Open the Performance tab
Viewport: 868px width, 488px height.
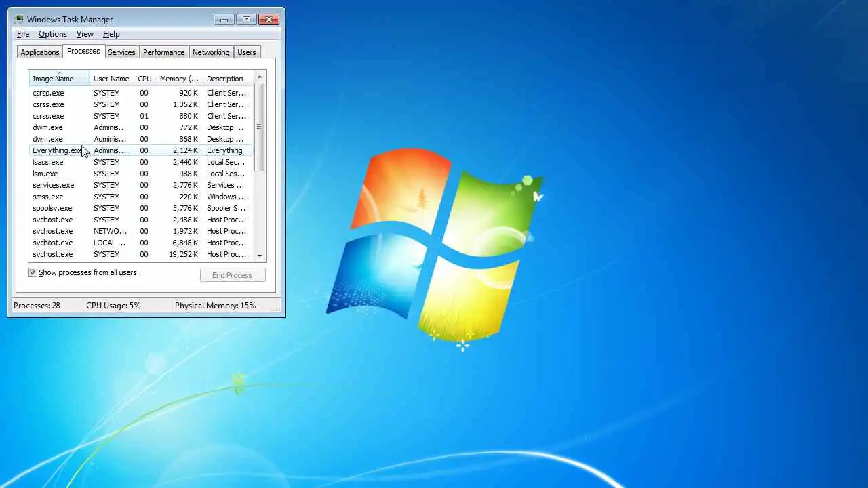(163, 52)
